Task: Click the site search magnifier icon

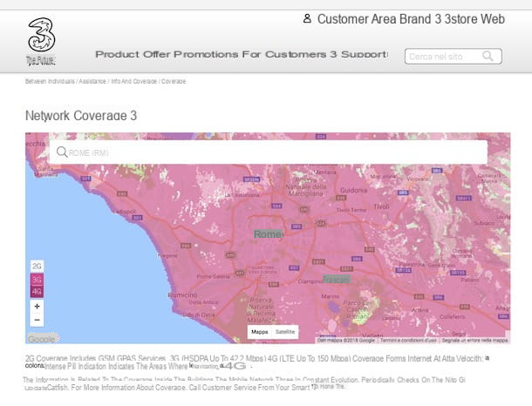Action: [x=488, y=56]
